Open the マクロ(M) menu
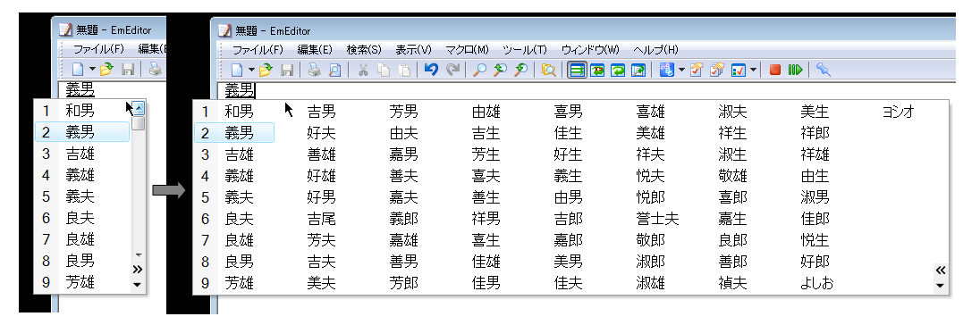980x325 pixels. pyautogui.click(x=467, y=49)
